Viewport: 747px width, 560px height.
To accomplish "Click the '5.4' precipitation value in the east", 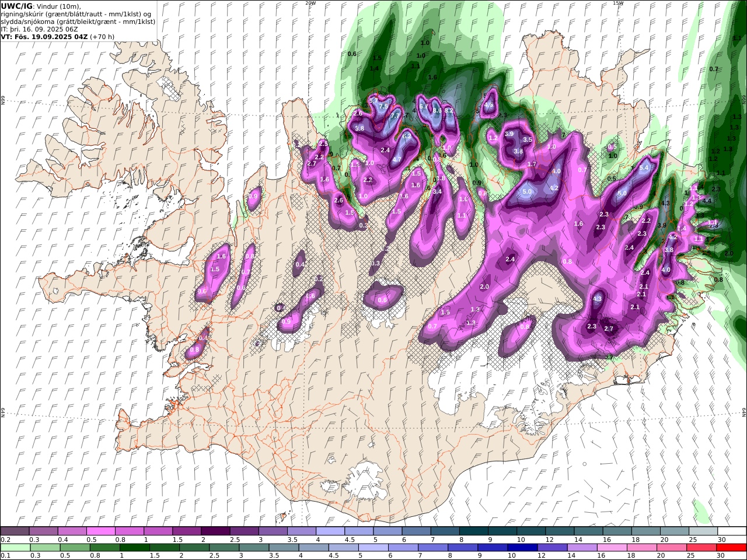I will click(x=644, y=168).
